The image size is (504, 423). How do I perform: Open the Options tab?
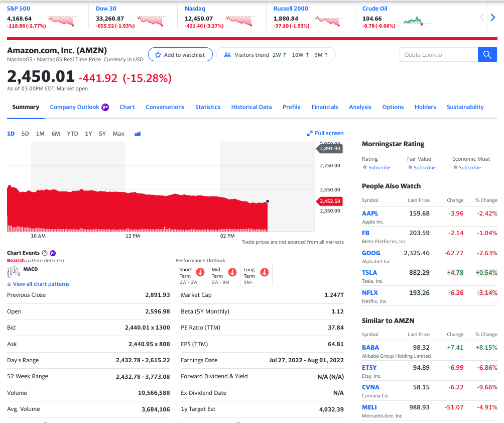pyautogui.click(x=393, y=107)
